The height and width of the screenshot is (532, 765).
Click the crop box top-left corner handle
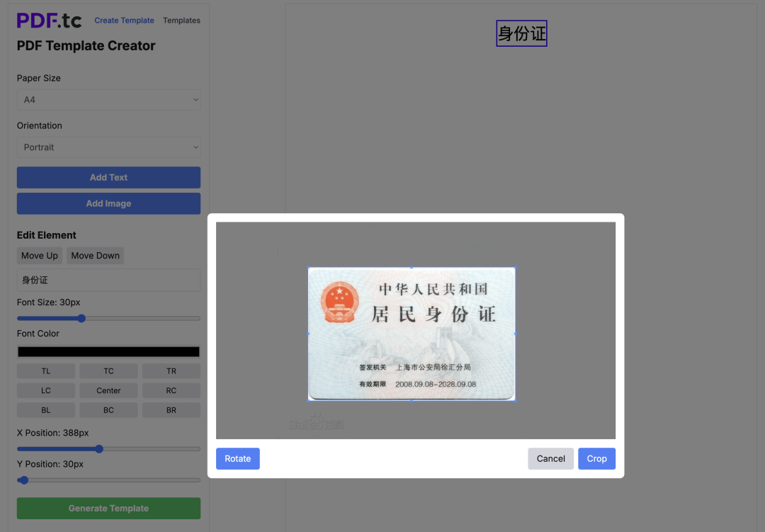(x=308, y=268)
